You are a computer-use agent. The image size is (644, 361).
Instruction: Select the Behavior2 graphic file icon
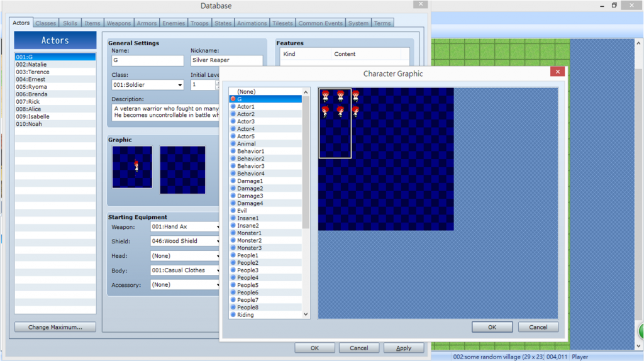tap(233, 159)
